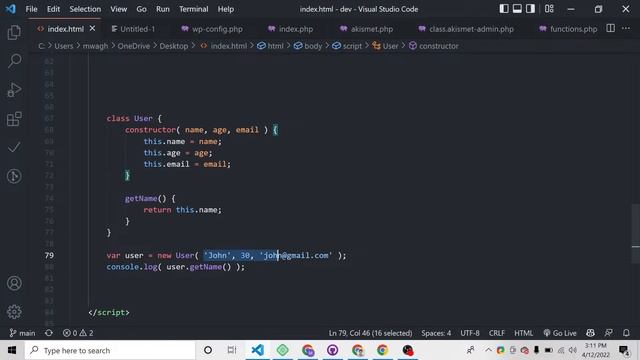640x360 pixels.
Task: Open the Help menu
Action: point(226,9)
